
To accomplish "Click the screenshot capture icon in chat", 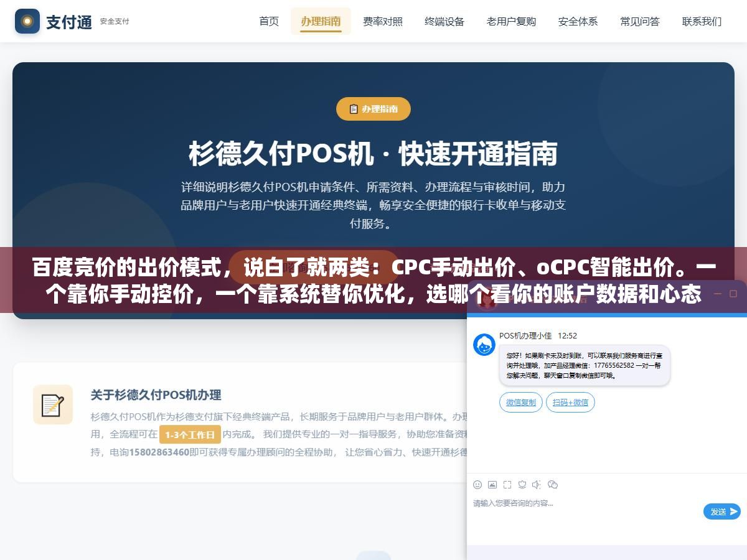I will point(507,485).
